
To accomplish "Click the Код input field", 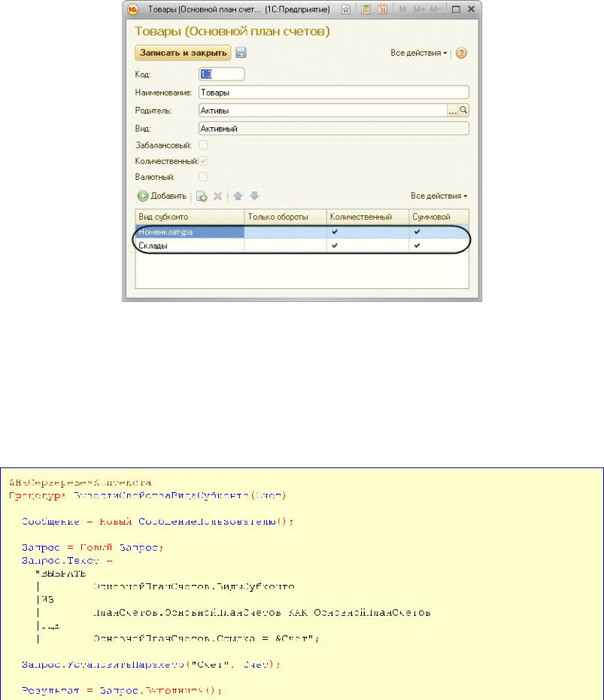I will point(222,74).
